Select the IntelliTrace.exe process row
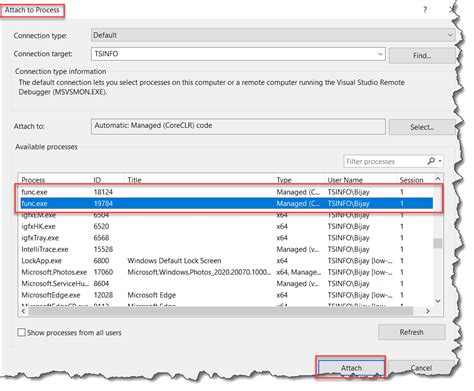This screenshot has width=474, height=391. click(227, 249)
